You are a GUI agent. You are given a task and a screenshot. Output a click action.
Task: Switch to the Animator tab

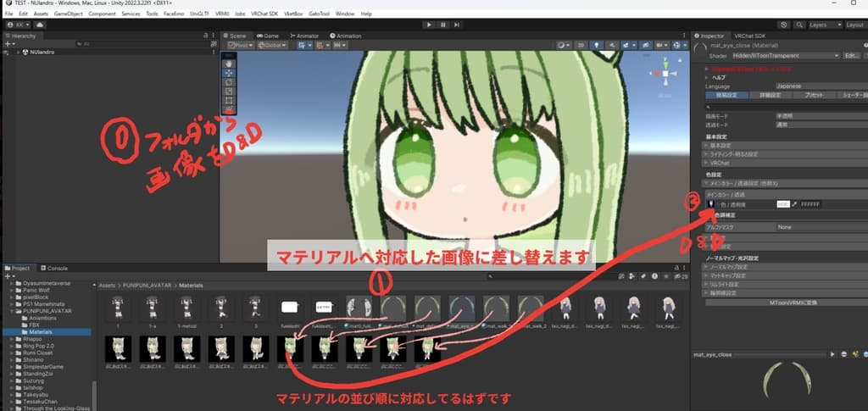304,36
